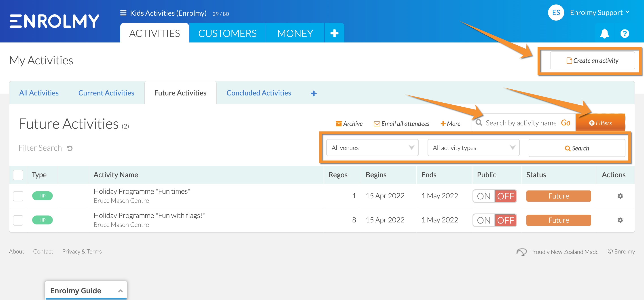This screenshot has width=644, height=300.
Task: Open the Concluded Activities tab
Action: (259, 93)
